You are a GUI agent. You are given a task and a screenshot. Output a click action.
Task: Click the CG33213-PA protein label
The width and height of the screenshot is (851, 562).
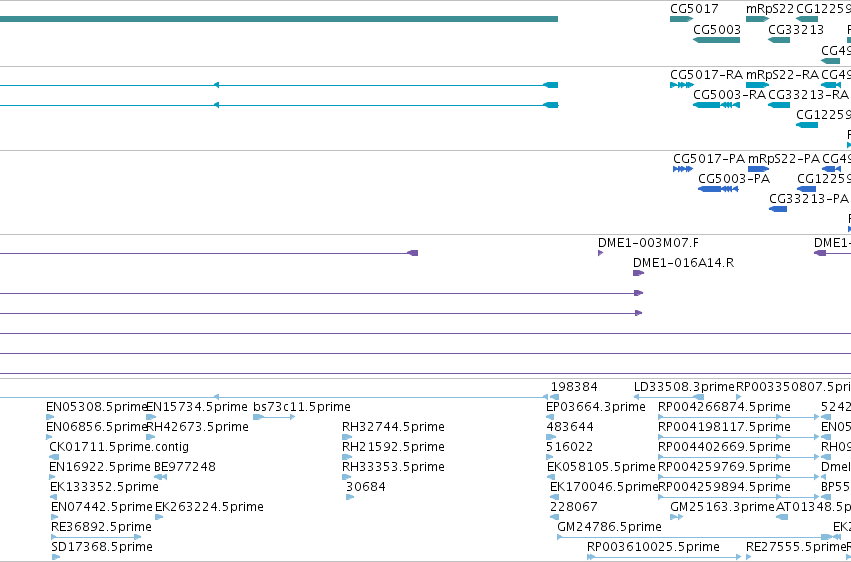809,199
